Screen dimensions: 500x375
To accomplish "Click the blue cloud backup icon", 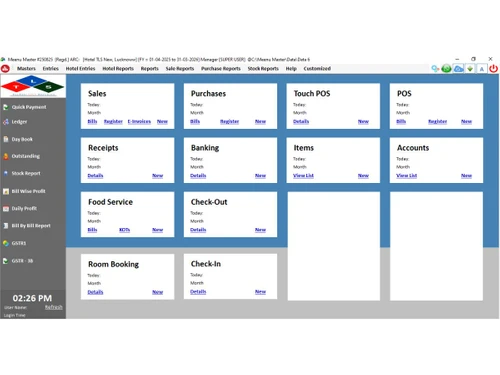I will click(x=459, y=69).
